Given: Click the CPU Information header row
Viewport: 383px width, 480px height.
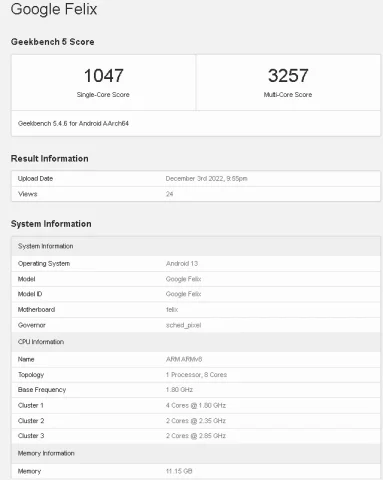Looking at the screenshot, I should coord(196,342).
